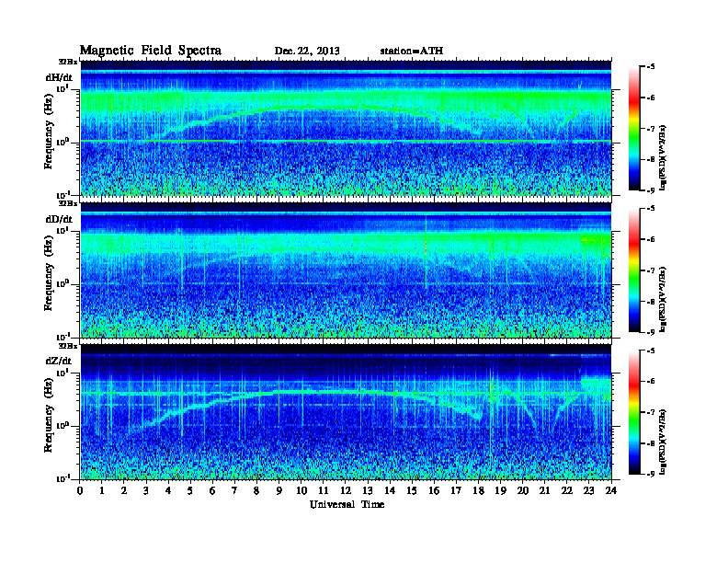Click the hour '21' tick label on the time axis
The height and width of the screenshot is (563, 728).
(544, 490)
